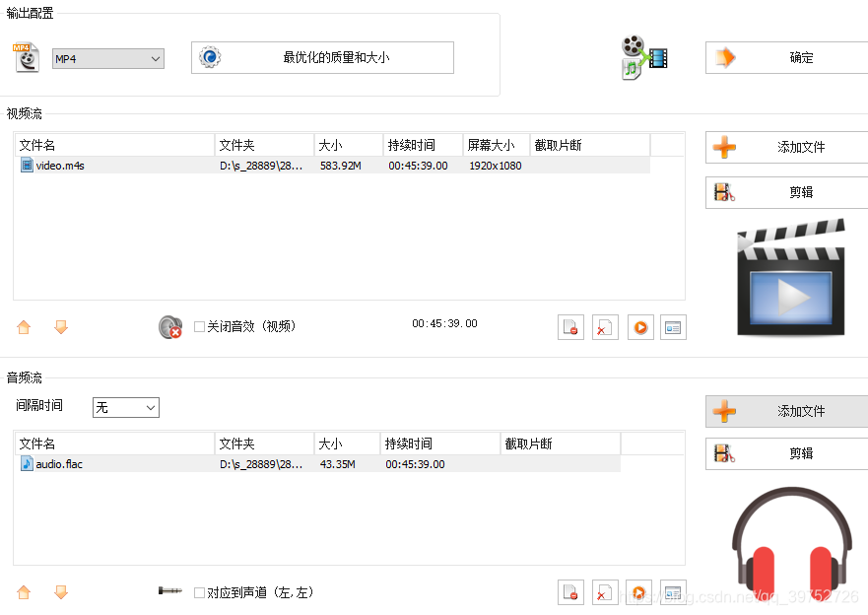868x615 pixels.
Task: Play the selected audio file
Action: (x=638, y=593)
